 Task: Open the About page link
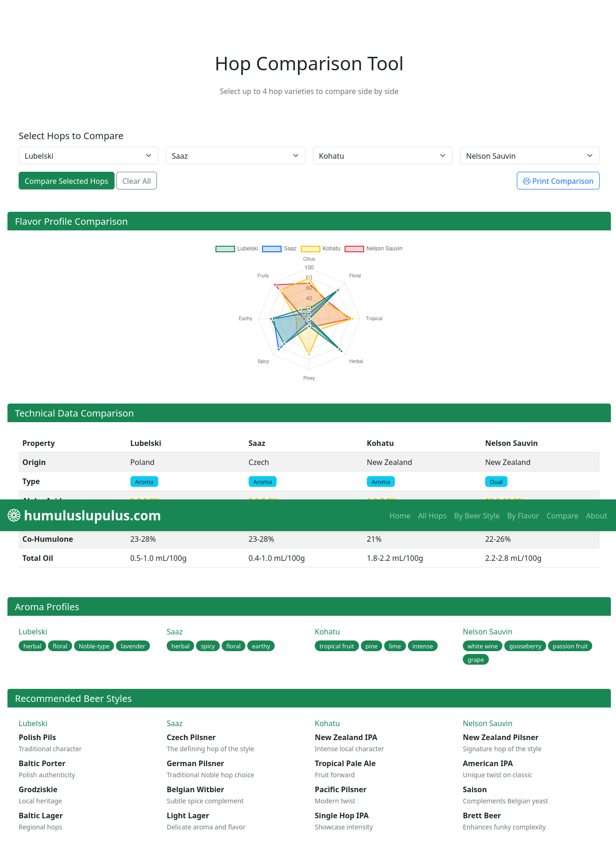[596, 516]
